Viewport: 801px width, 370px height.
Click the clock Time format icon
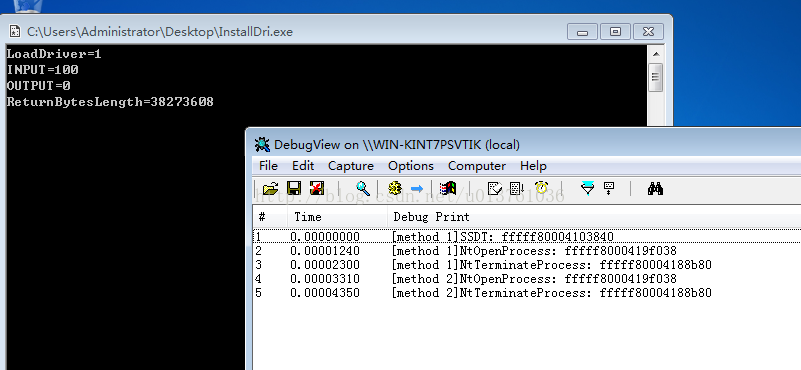[x=541, y=188]
